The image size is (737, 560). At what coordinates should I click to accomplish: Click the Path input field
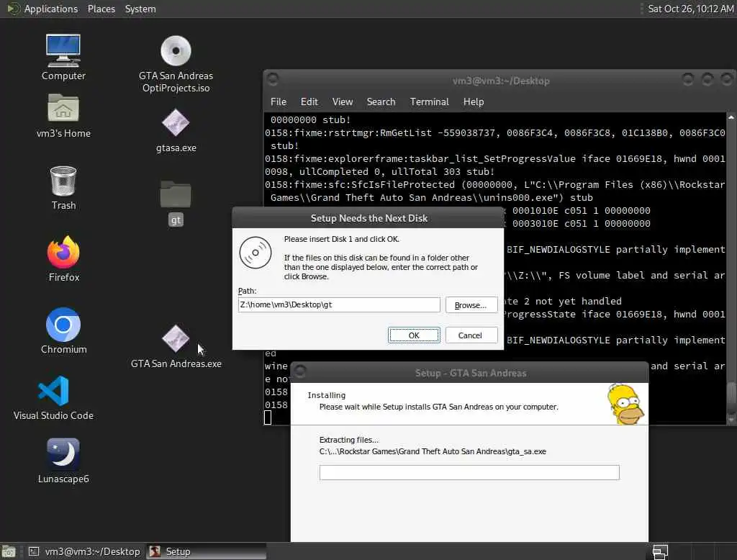pyautogui.click(x=339, y=304)
